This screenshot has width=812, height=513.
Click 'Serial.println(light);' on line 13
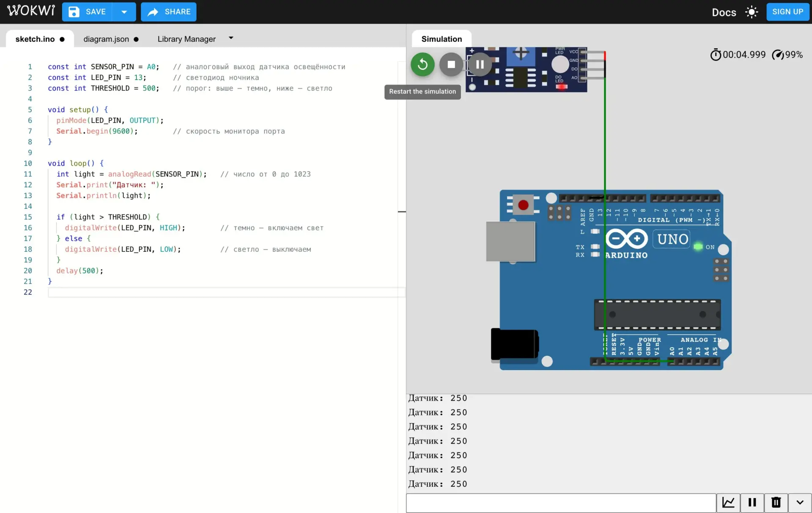click(x=104, y=196)
